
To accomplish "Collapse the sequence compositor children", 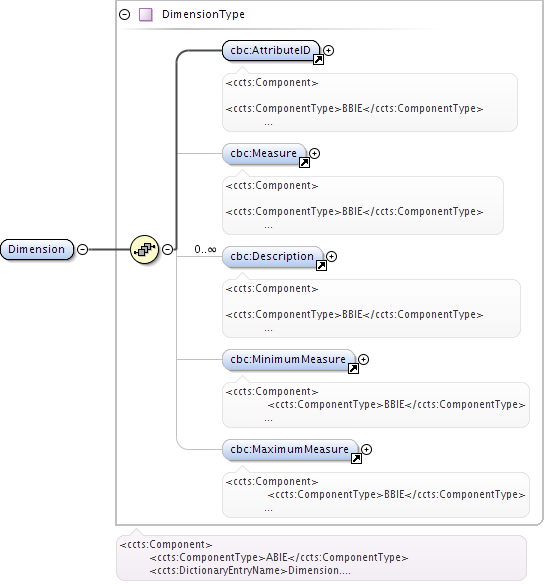I will pos(168,249).
